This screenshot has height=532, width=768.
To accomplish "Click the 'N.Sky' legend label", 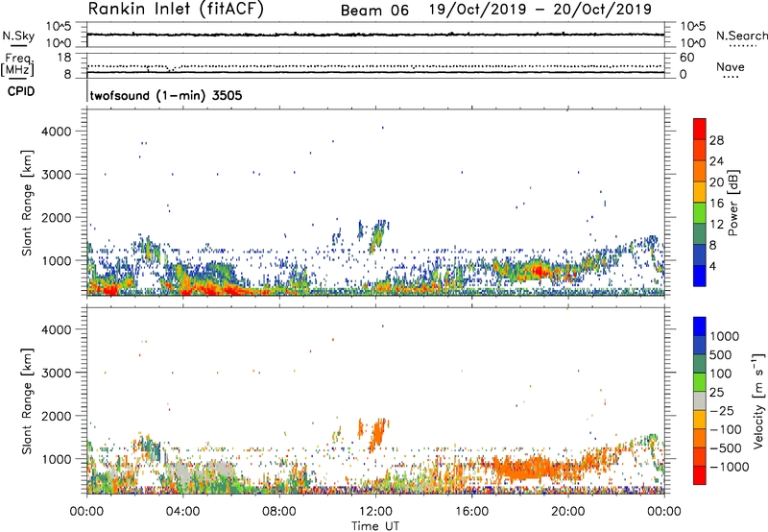I will tap(18, 36).
